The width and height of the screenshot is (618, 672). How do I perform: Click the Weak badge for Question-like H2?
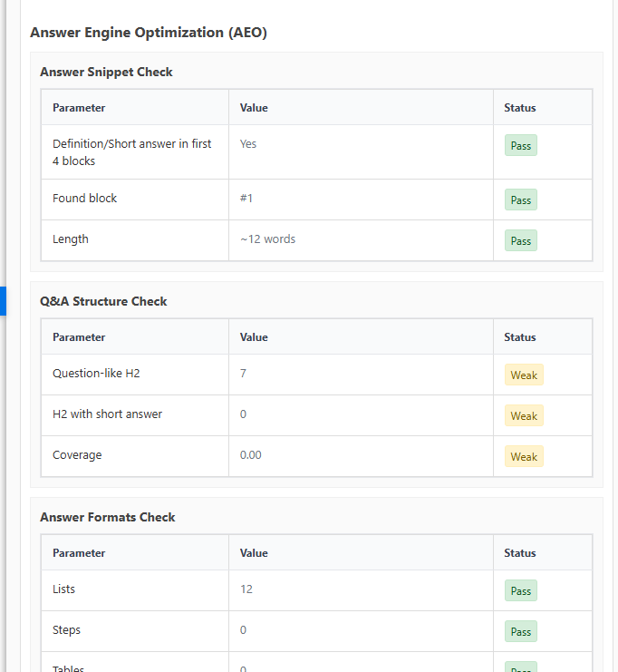point(524,375)
